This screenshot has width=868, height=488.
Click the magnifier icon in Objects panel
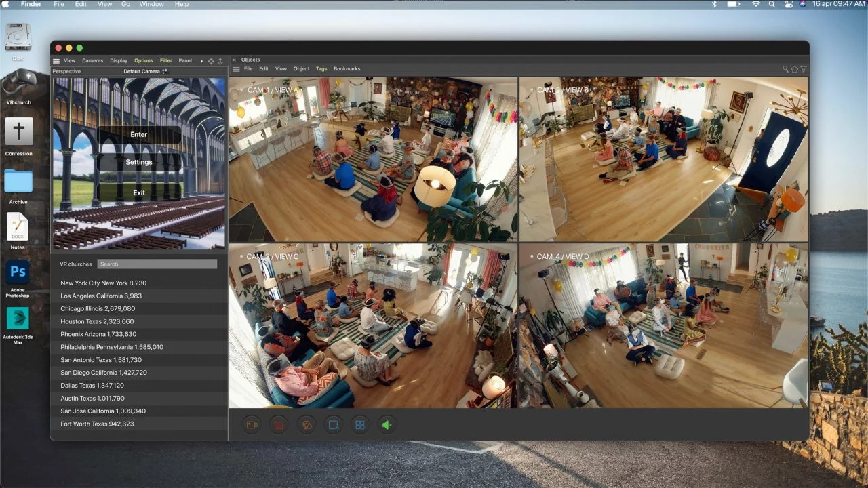786,69
